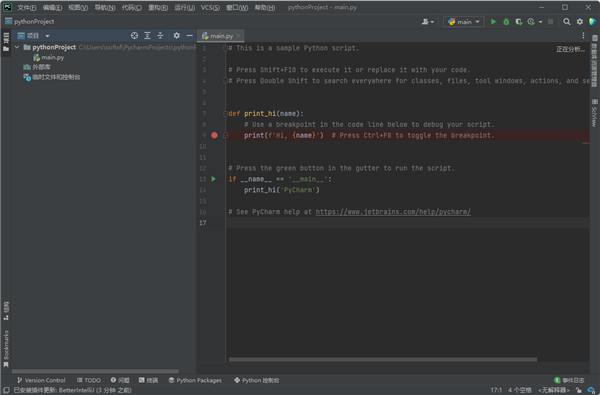Open IDE settings gear in top toolbar
Screen dimensions: 600x395
tap(580, 22)
